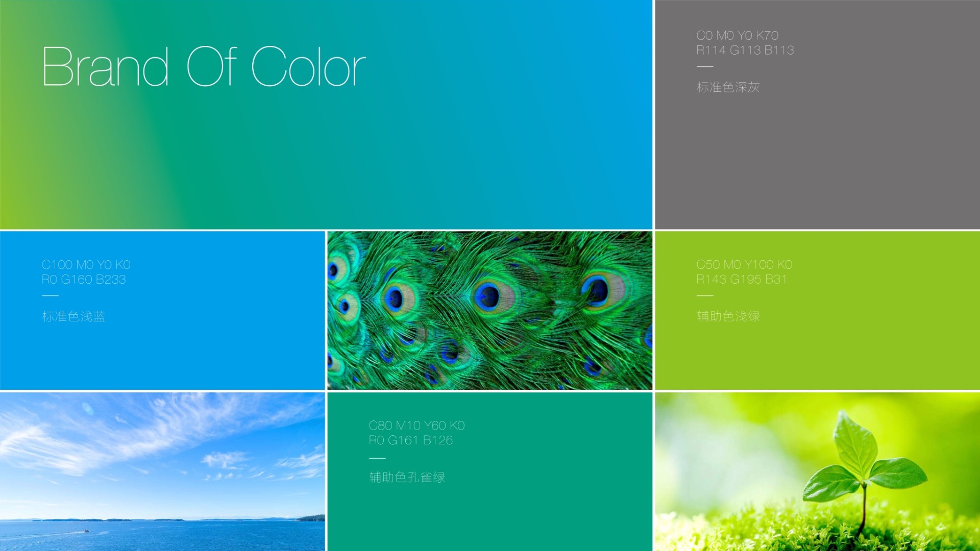Select the 'R143 G195 B31' text
Viewport: 980px width, 551px height.
click(x=742, y=279)
